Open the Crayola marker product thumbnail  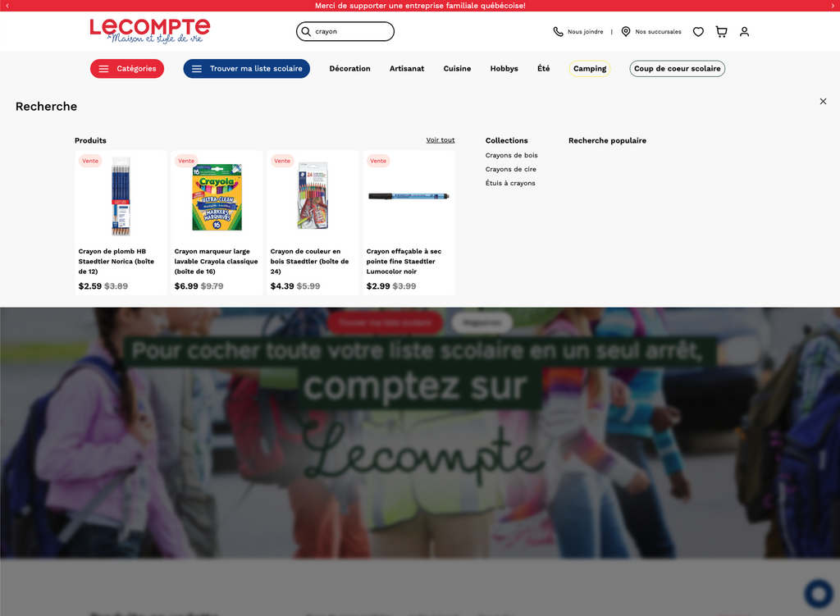tap(217, 197)
